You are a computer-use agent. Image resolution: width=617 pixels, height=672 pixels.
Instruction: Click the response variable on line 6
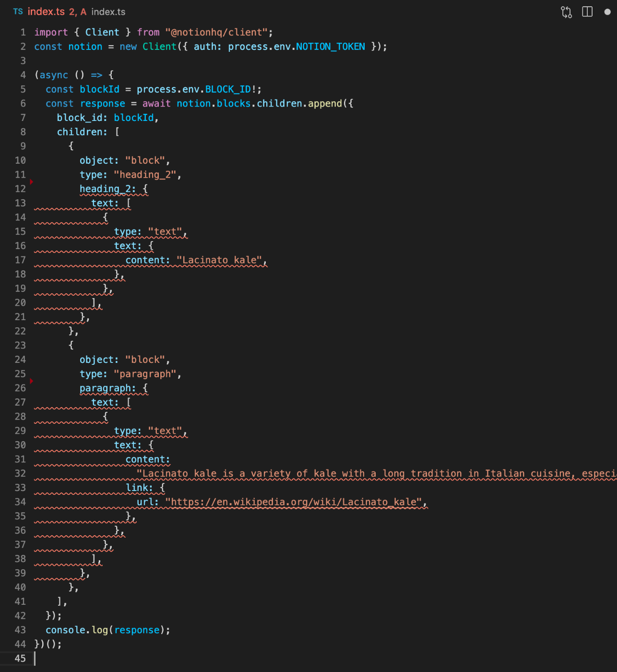point(103,104)
